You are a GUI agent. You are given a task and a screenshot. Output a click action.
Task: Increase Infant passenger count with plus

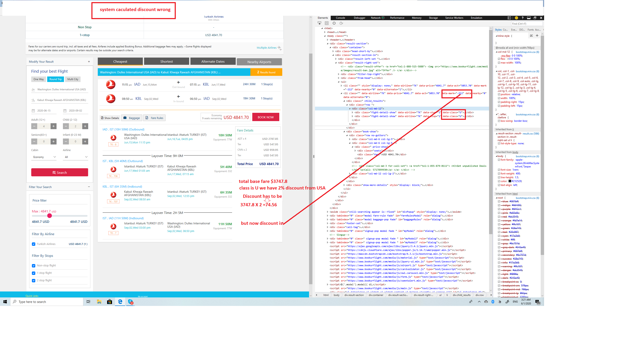click(x=85, y=141)
